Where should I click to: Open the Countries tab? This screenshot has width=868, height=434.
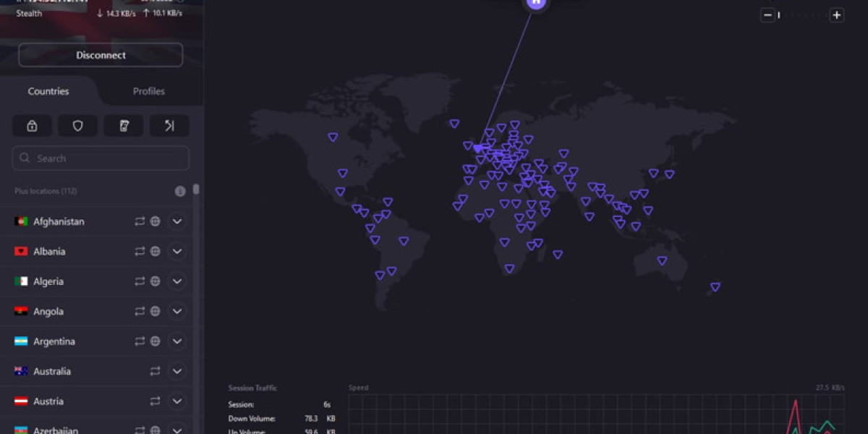[48, 91]
